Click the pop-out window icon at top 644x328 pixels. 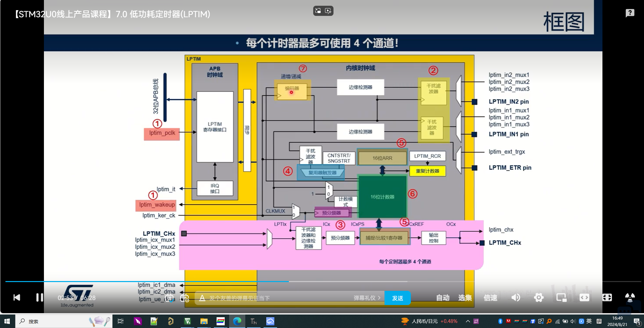tap(318, 11)
